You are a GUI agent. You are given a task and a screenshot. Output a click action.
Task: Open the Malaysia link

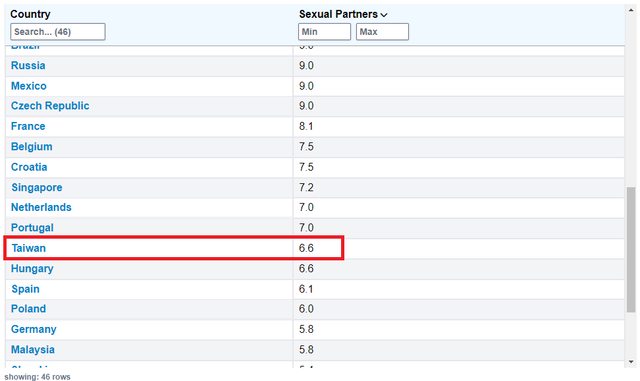[x=33, y=350]
